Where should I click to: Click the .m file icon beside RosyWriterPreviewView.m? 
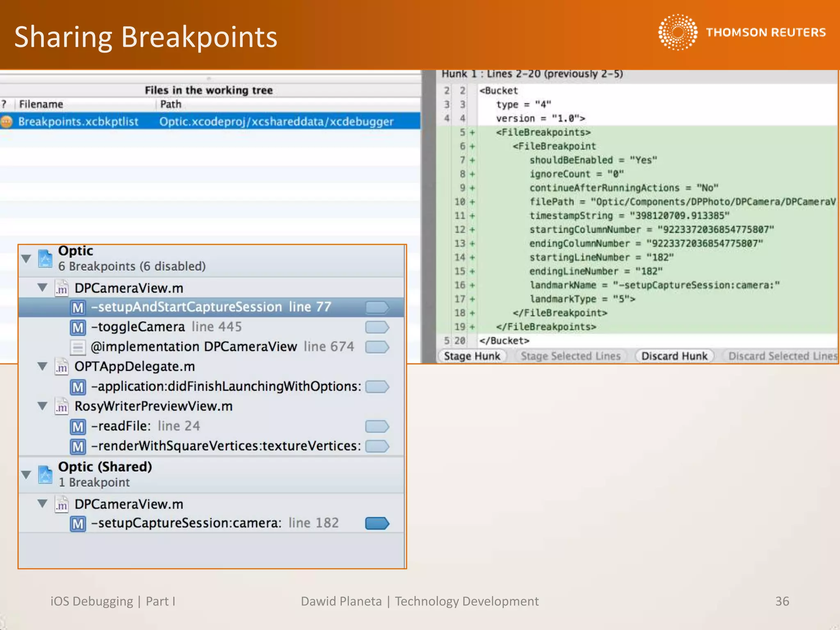click(x=62, y=406)
